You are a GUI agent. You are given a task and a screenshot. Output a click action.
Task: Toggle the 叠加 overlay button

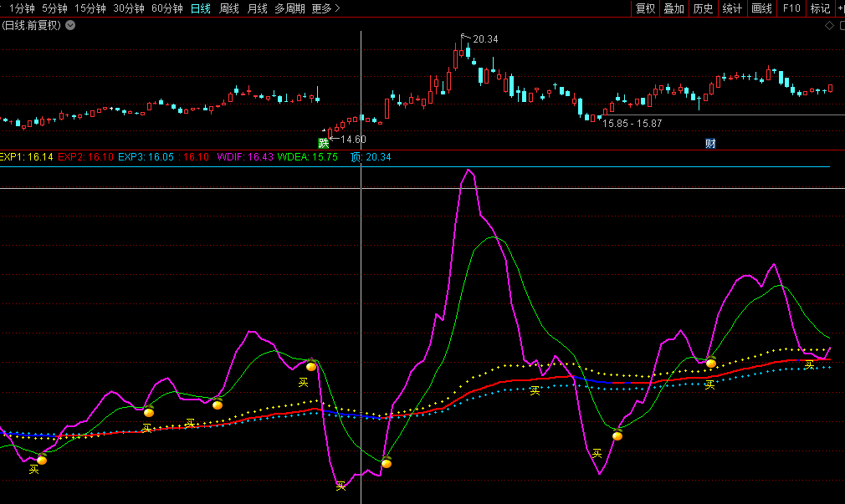coord(673,8)
